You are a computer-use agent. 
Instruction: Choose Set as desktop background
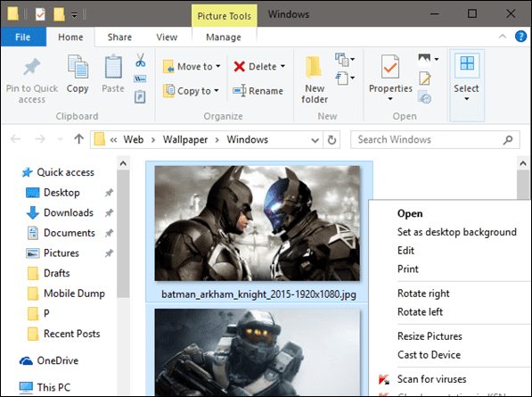pyautogui.click(x=456, y=232)
